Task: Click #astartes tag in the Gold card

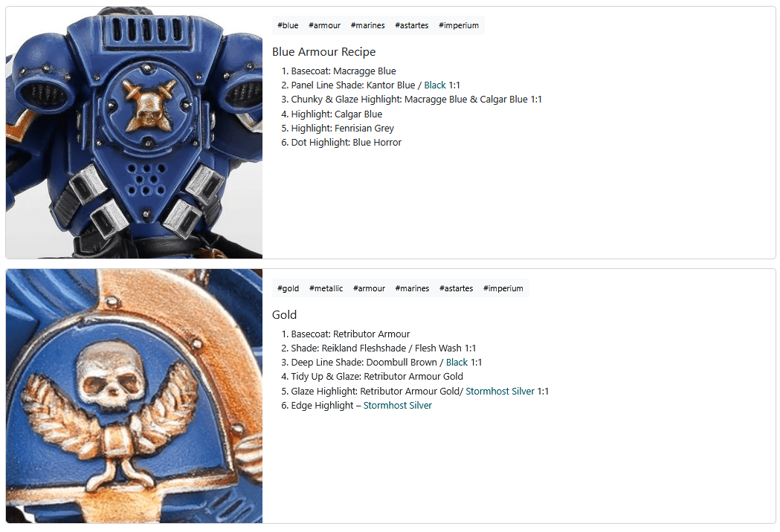Action: click(456, 288)
